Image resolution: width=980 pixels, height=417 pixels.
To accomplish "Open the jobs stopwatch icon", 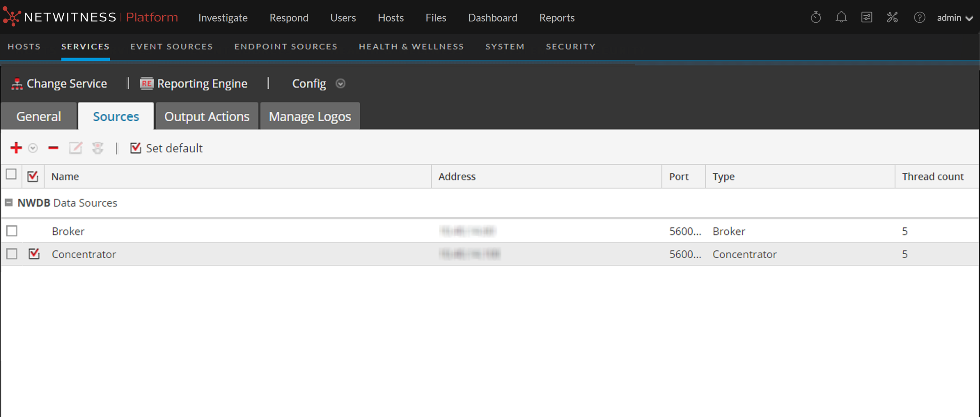I will [816, 17].
